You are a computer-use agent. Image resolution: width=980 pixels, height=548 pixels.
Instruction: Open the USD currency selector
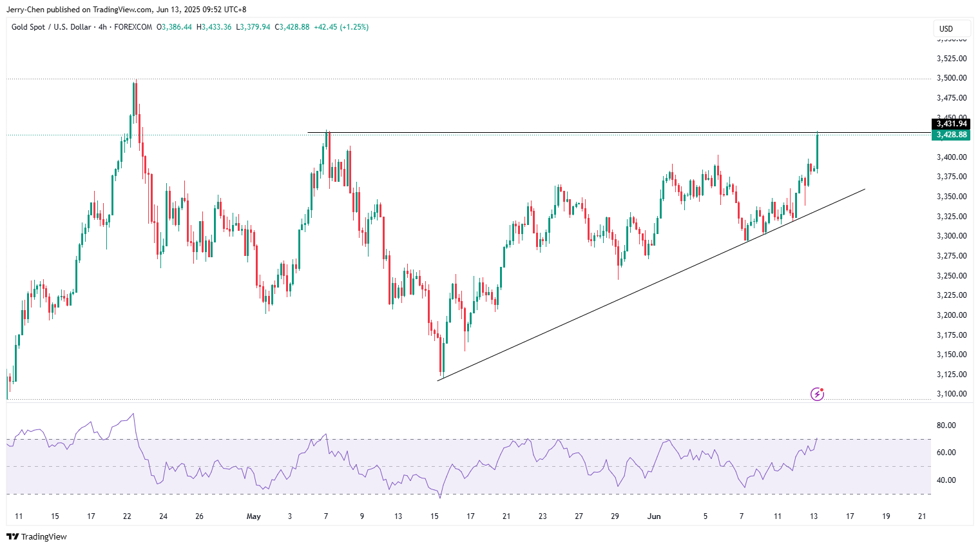(952, 28)
